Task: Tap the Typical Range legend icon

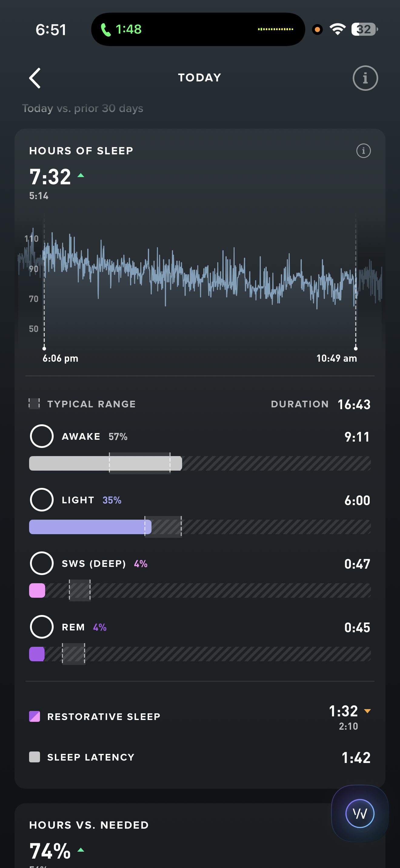Action: click(34, 403)
